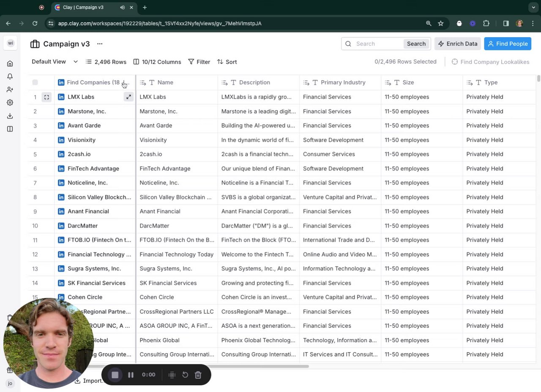Click the two-pane panel icon in the left sidebar

pyautogui.click(x=10, y=129)
